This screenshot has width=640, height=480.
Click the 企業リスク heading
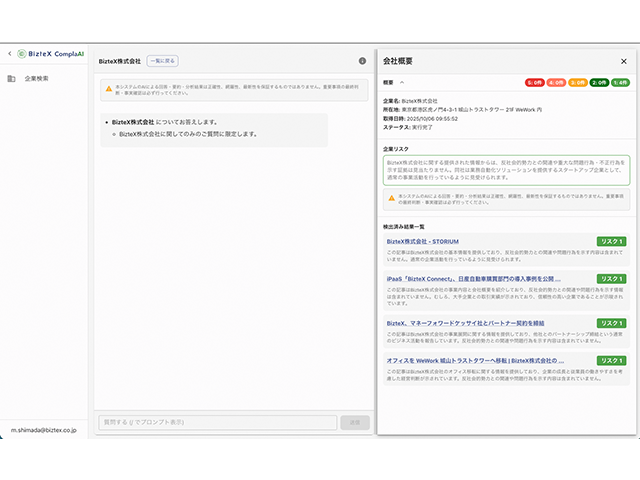pos(396,149)
